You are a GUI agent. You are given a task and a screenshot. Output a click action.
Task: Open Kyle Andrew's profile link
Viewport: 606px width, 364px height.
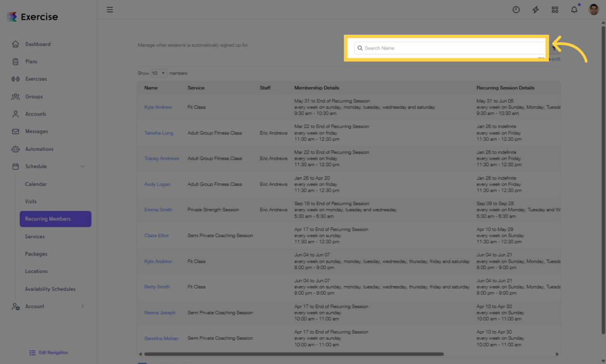click(x=158, y=107)
